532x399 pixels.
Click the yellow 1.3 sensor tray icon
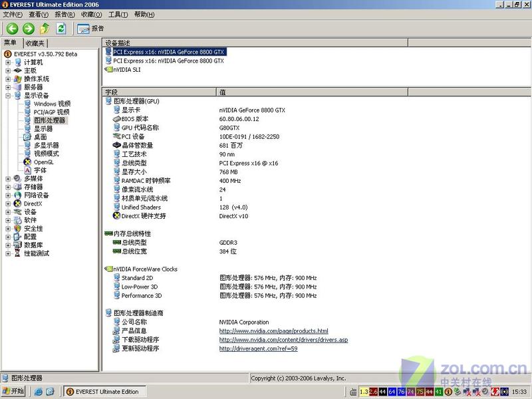point(364,392)
